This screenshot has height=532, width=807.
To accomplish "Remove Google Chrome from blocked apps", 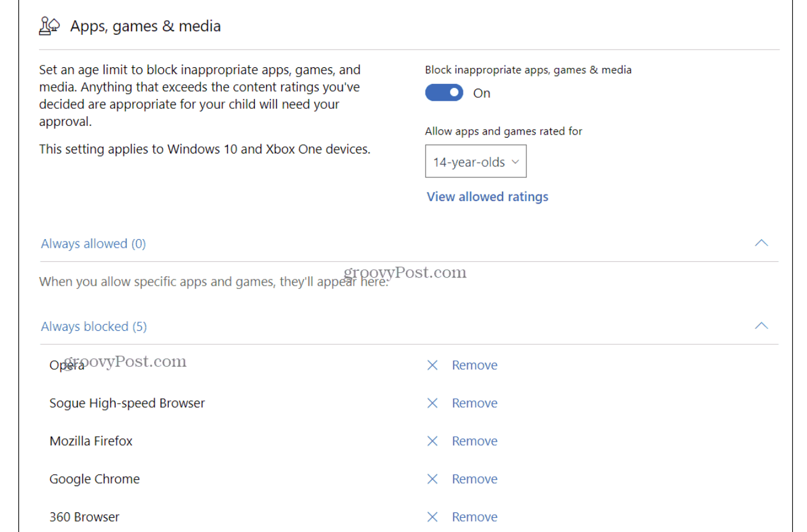I will pos(474,479).
